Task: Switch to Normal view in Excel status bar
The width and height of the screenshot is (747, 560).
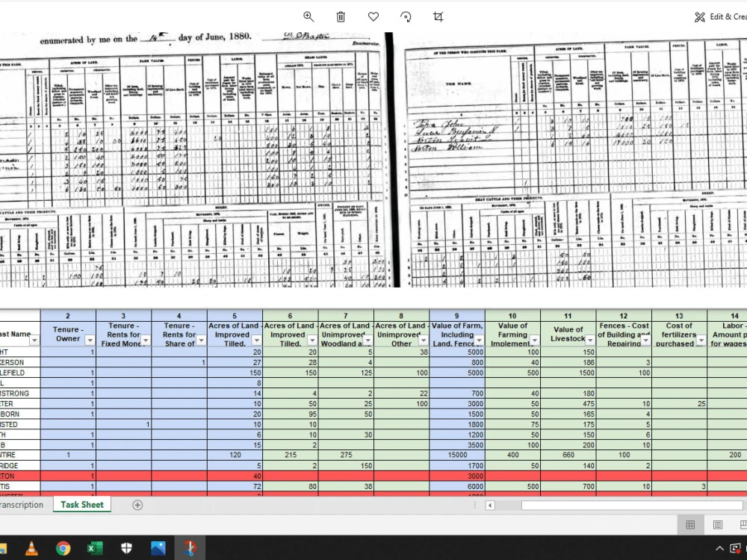Action: [690, 525]
